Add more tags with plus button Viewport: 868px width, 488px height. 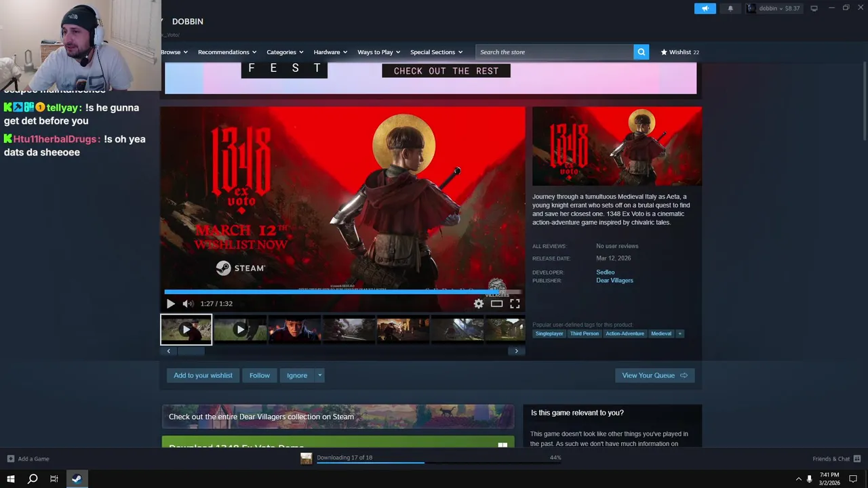coord(679,333)
